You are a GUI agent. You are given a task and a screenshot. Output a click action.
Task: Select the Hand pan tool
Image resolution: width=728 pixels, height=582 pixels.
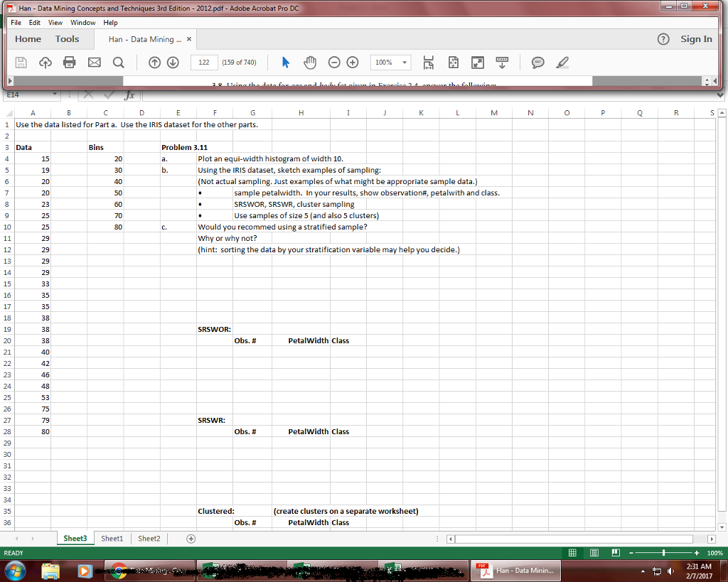click(310, 63)
